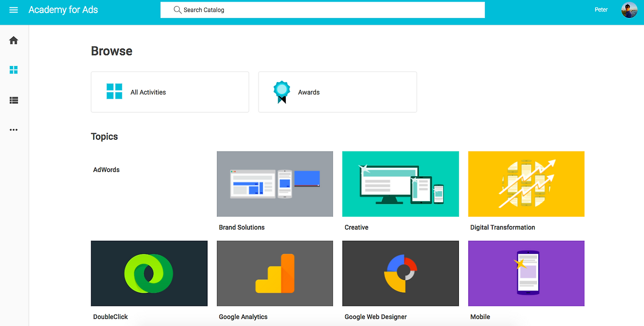Go to Home via sidebar house icon
This screenshot has height=326, width=644.
tap(14, 40)
